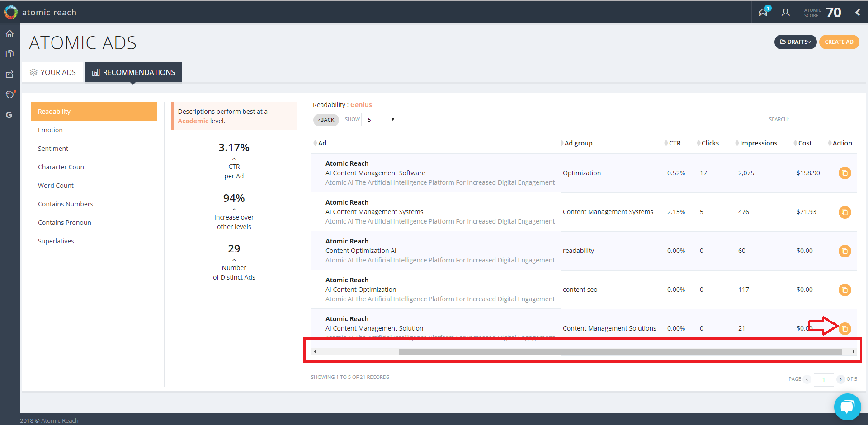
Task: Copy the AI Content Optimization ad
Action: click(x=844, y=290)
